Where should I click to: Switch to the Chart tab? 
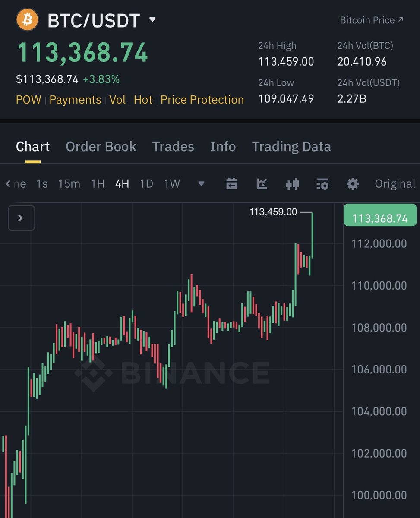(33, 147)
